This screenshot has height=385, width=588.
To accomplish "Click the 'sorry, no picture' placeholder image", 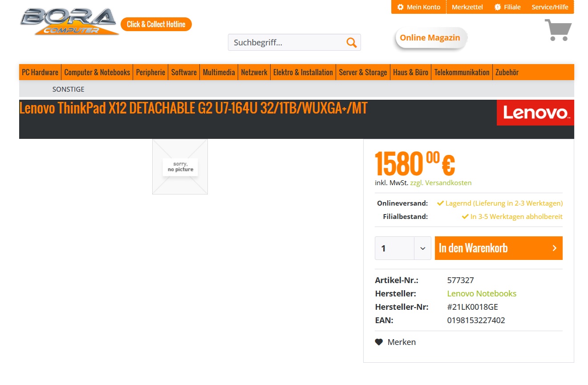I will tap(180, 166).
